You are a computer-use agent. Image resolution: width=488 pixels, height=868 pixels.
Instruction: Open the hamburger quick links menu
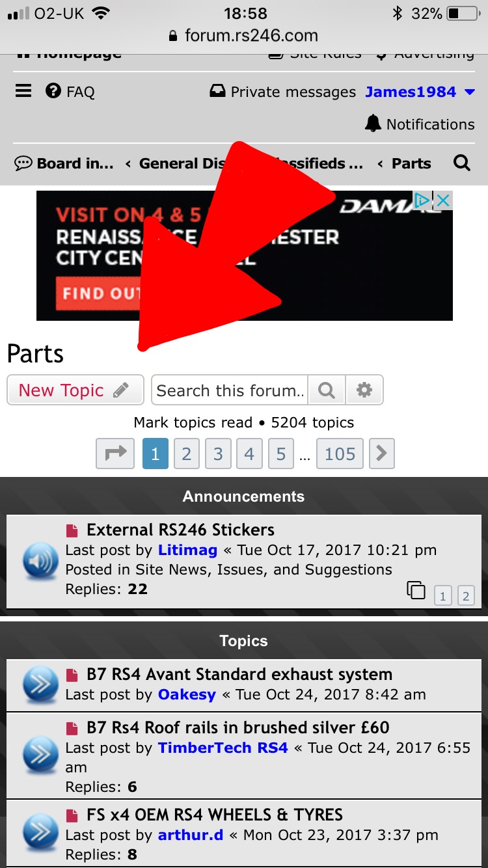[x=23, y=91]
